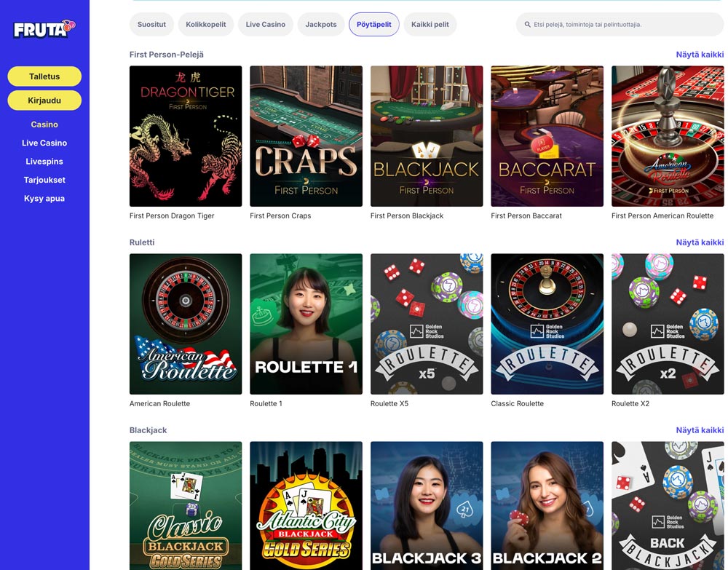Open the Roulette 1 game thumbnail
This screenshot has width=728, height=570.
[306, 324]
